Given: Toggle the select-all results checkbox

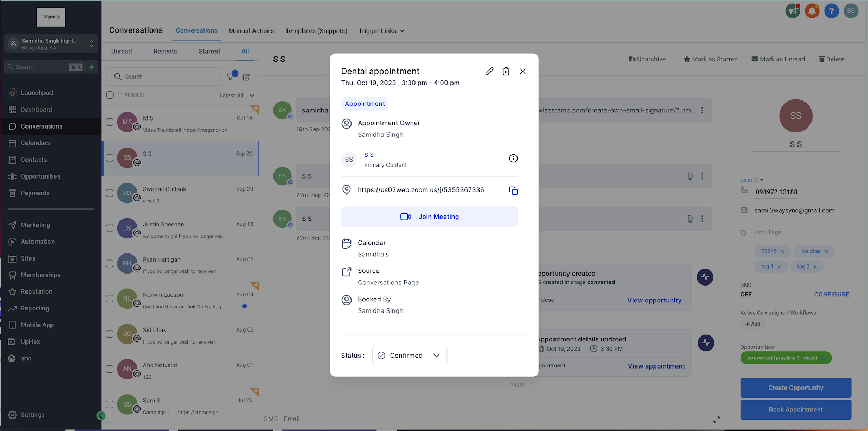Looking at the screenshot, I should 110,95.
